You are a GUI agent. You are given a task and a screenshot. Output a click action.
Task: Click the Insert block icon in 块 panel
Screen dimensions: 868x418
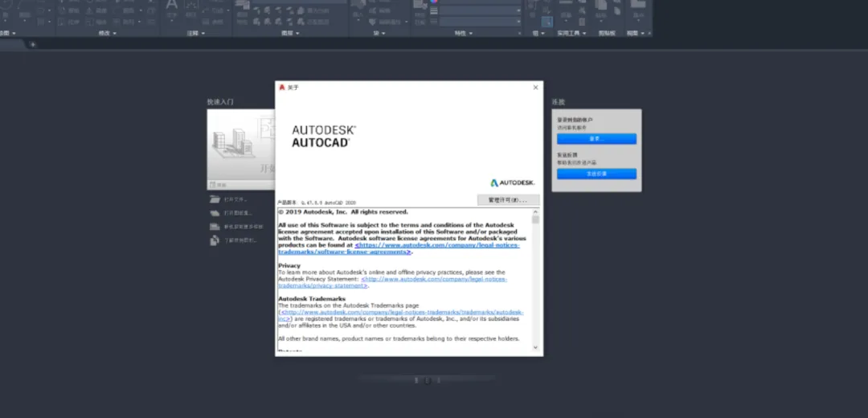click(358, 5)
